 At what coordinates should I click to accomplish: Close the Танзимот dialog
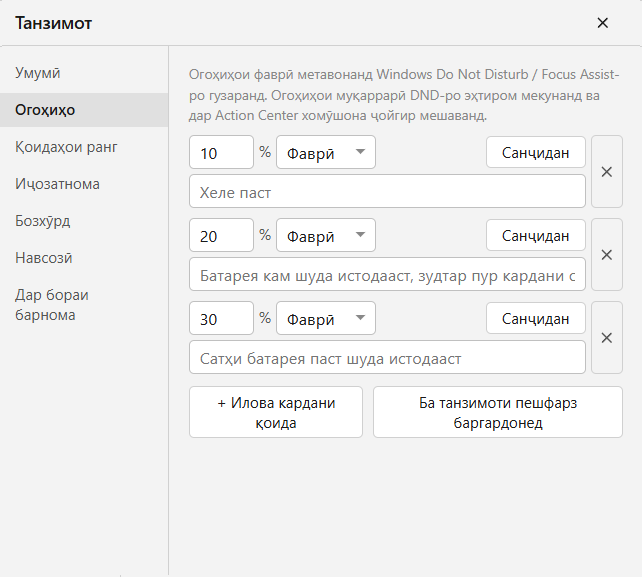pos(602,23)
